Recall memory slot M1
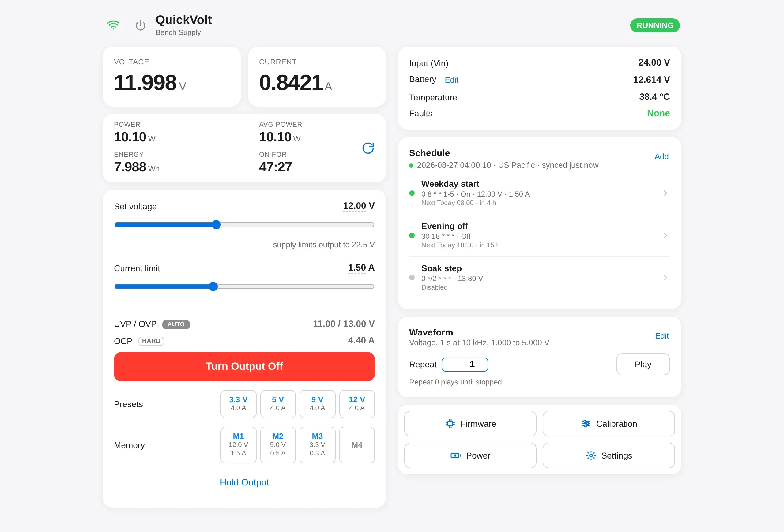Image resolution: width=784 pixels, height=532 pixels. (x=238, y=445)
